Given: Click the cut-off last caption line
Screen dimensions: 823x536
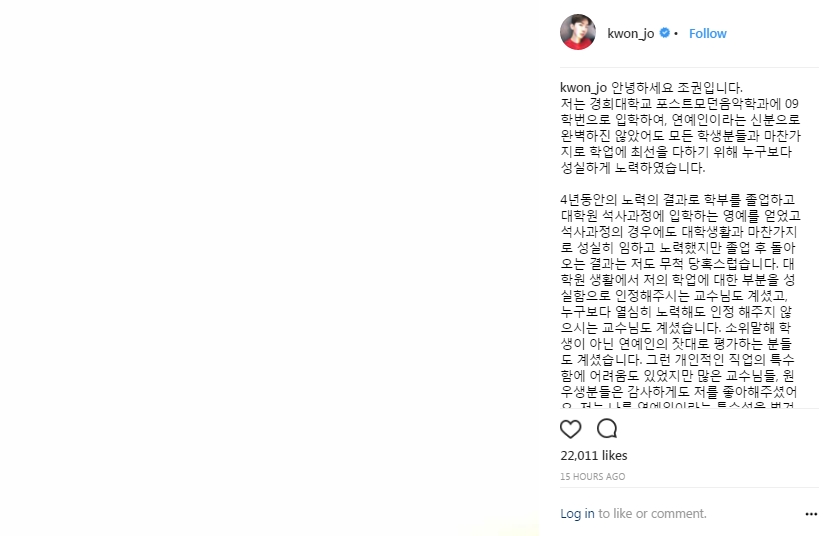Looking at the screenshot, I should click(x=678, y=405).
